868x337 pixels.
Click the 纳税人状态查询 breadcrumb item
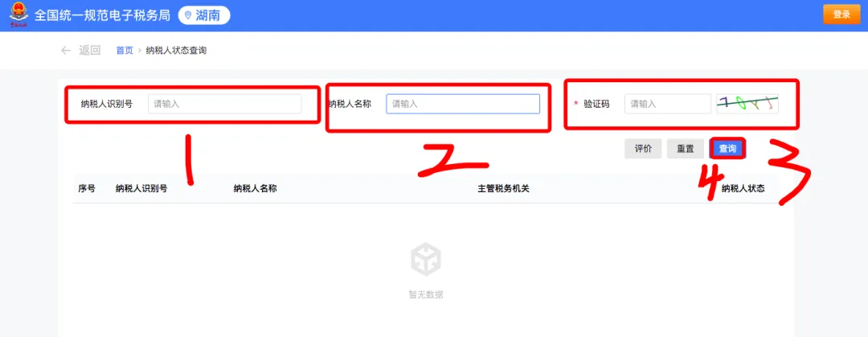[x=176, y=51]
